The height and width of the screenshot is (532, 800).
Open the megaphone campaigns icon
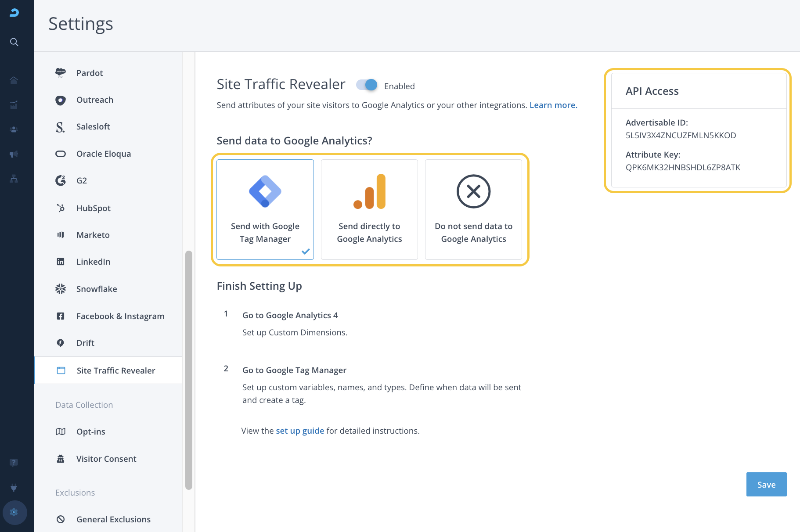14,154
